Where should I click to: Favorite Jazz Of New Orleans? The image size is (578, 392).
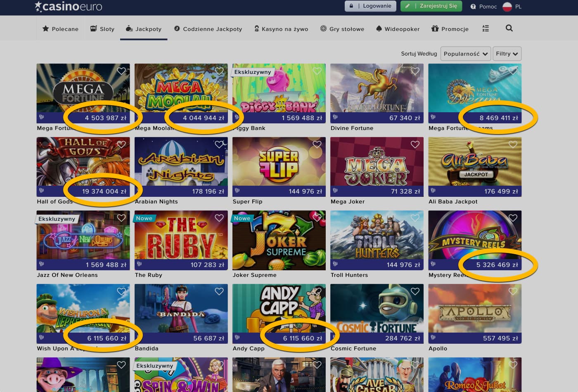[121, 218]
